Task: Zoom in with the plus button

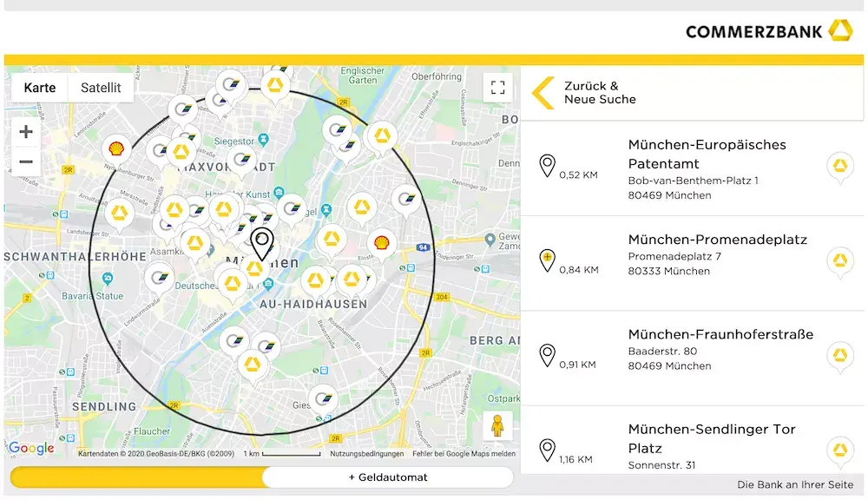Action: coord(25,132)
